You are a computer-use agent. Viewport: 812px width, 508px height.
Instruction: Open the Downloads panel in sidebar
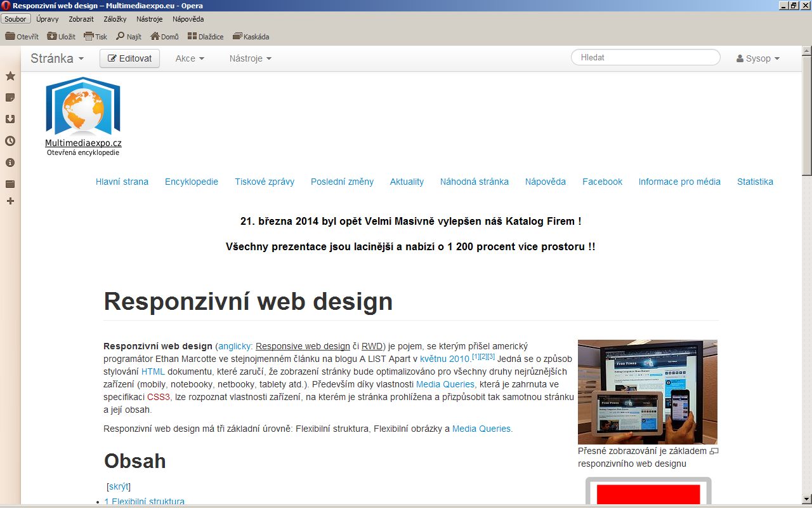(x=10, y=119)
